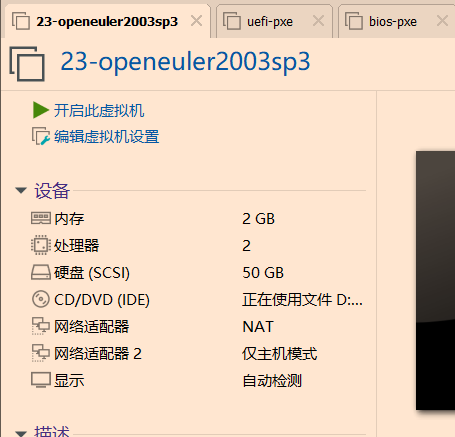The width and height of the screenshot is (455, 437).
Task: Select the memory chip icon
Action: click(x=41, y=219)
